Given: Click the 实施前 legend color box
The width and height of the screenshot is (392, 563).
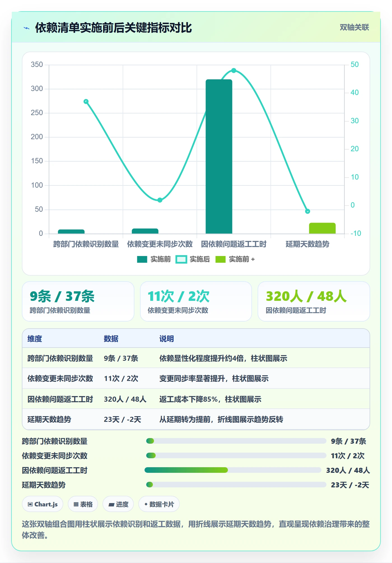Looking at the screenshot, I should pyautogui.click(x=142, y=259).
